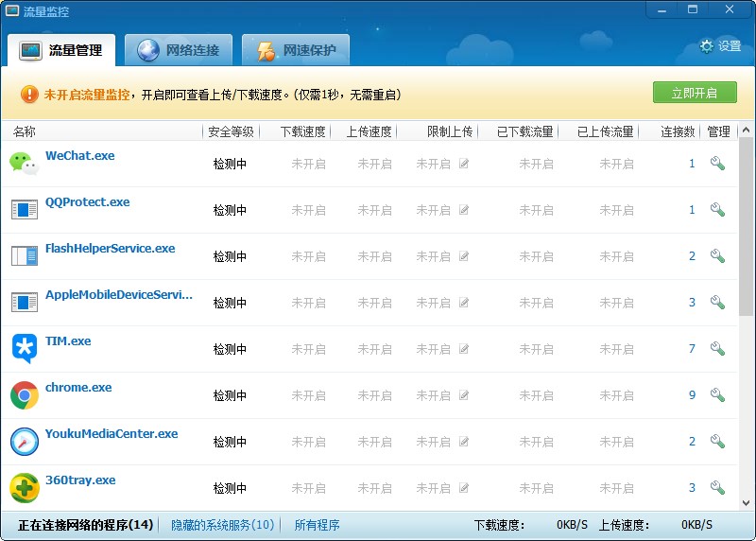Show 所有程序 list
Image resolution: width=756 pixels, height=541 pixels.
[317, 525]
